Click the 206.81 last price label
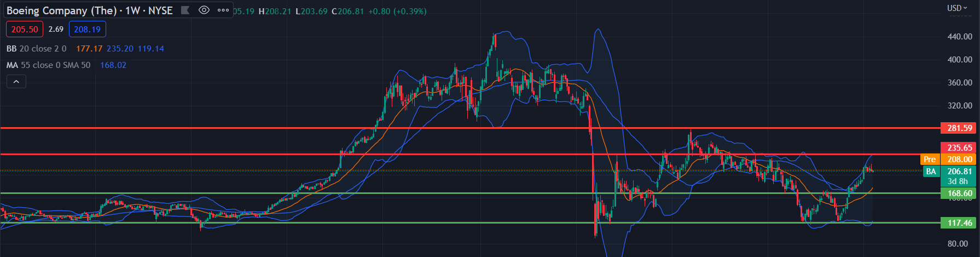 pyautogui.click(x=960, y=172)
